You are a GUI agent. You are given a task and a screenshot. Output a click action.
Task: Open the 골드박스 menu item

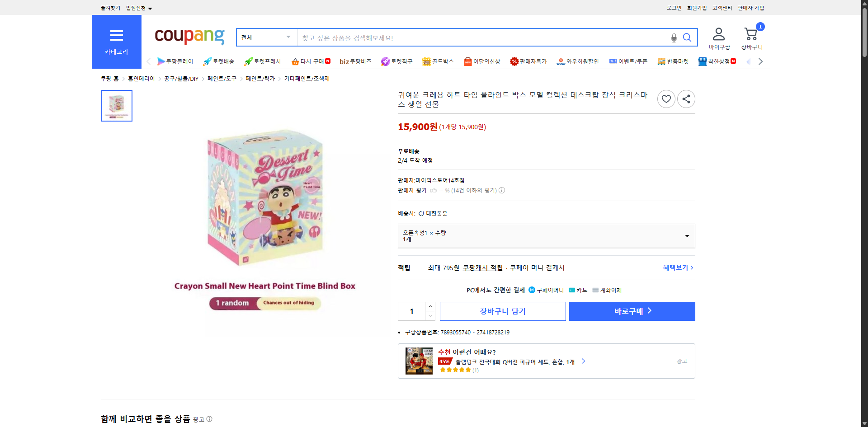[438, 61]
